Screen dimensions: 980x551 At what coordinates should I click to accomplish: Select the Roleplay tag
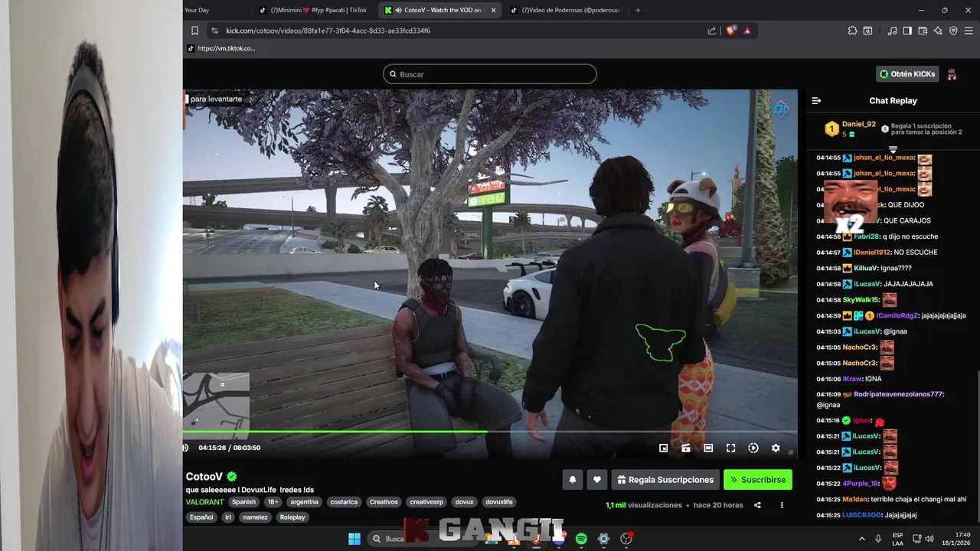pyautogui.click(x=292, y=517)
